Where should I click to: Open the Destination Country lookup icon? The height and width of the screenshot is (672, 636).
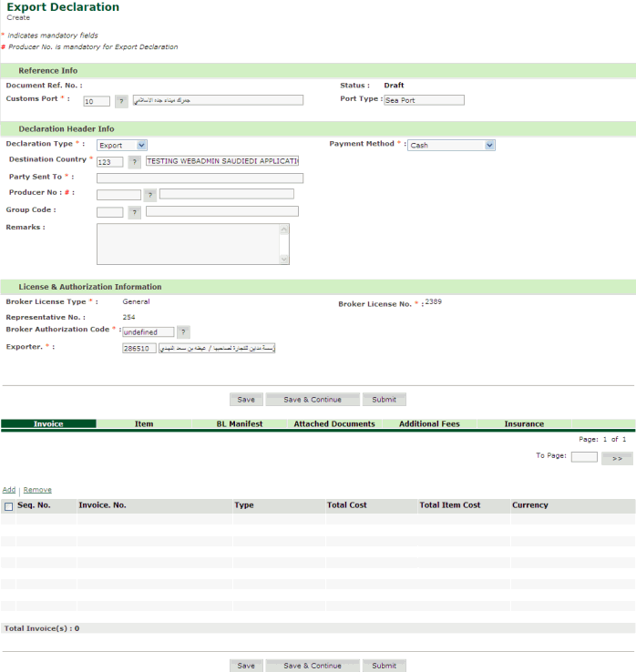(134, 161)
